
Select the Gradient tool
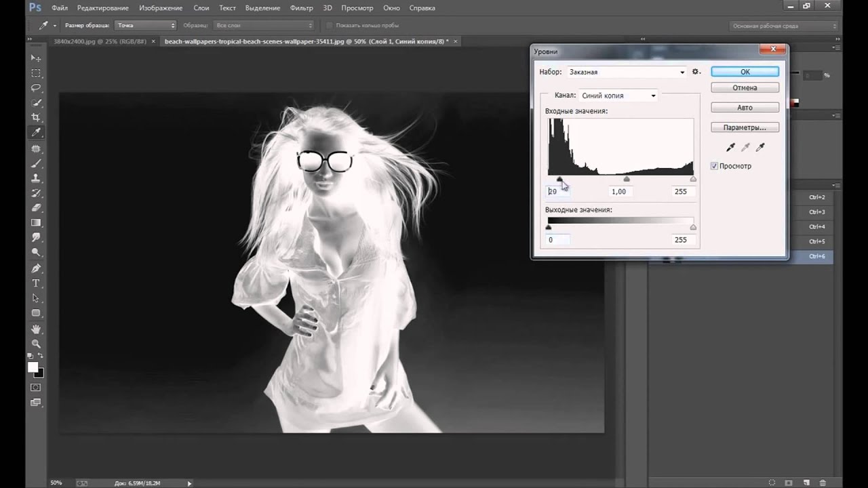[x=36, y=223]
